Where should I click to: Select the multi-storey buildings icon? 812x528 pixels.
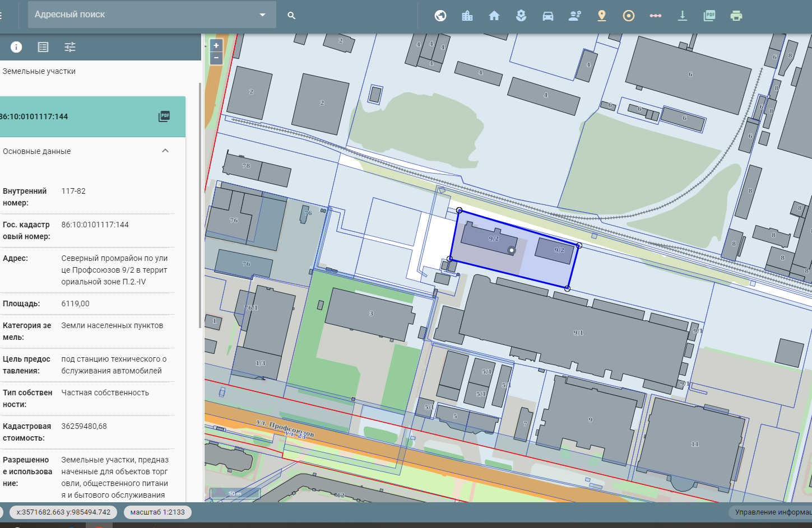tap(467, 16)
